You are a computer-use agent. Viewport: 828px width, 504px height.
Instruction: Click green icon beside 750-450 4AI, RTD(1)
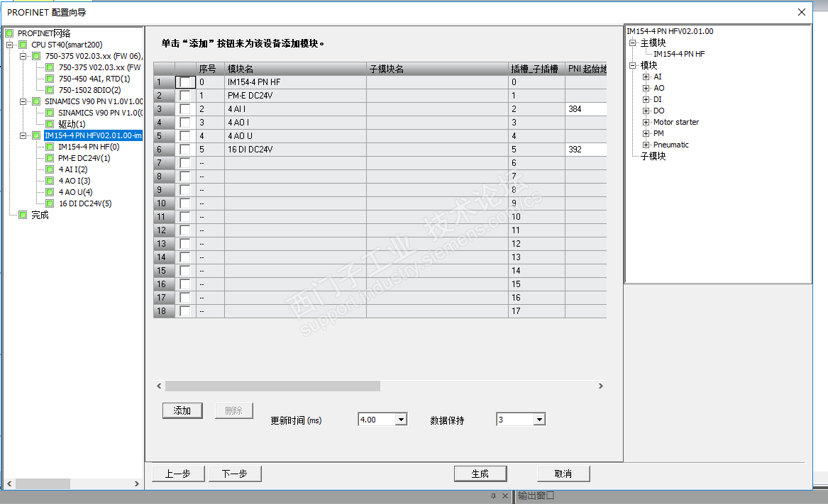[50, 79]
